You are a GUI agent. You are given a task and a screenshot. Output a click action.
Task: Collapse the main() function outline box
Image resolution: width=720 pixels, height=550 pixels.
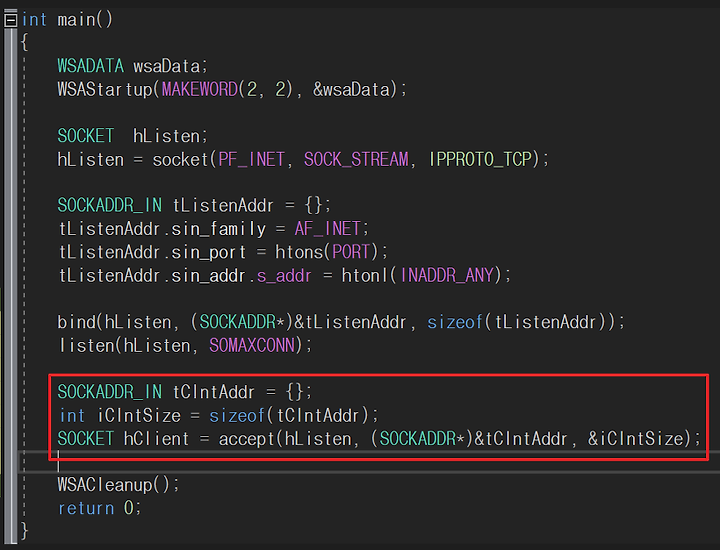[11, 20]
